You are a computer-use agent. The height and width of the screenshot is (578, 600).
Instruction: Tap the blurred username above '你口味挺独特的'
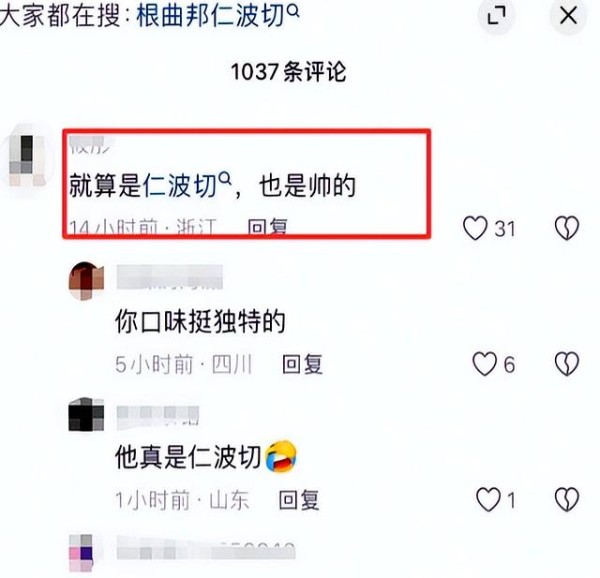[170, 277]
